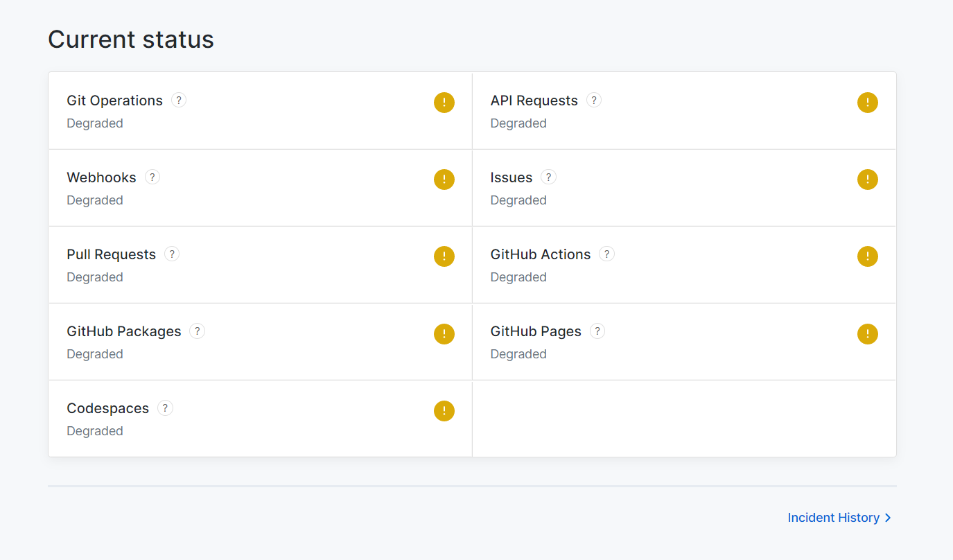This screenshot has height=560, width=953.
Task: Click the Pull Requests component name
Action: (111, 254)
